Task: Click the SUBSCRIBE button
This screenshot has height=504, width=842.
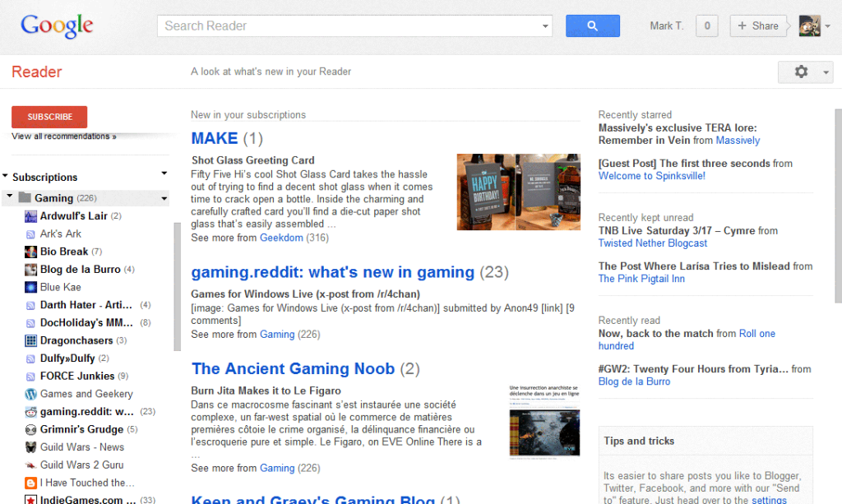Action: pyautogui.click(x=49, y=117)
